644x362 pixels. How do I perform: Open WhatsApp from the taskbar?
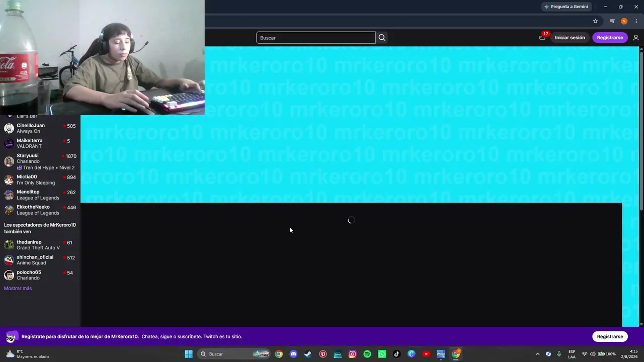(382, 354)
